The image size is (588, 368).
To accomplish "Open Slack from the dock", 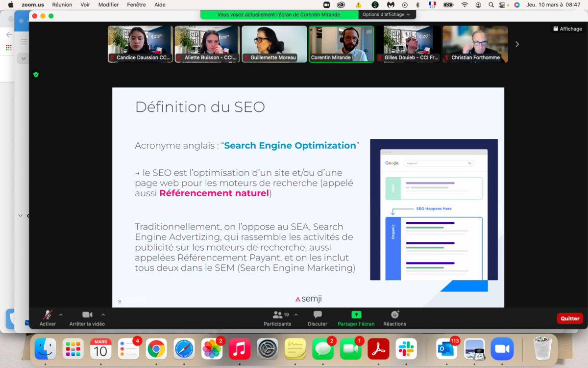I will coord(406,349).
